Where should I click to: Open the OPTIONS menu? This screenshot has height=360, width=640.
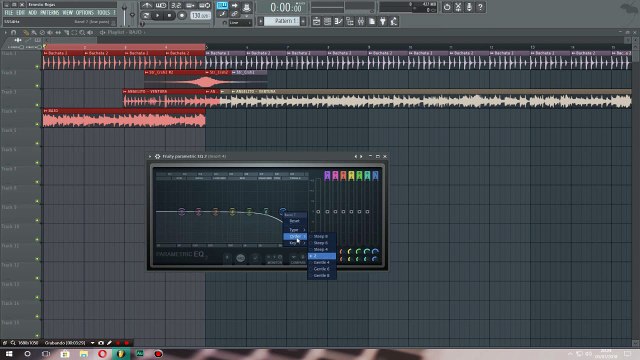84,13
